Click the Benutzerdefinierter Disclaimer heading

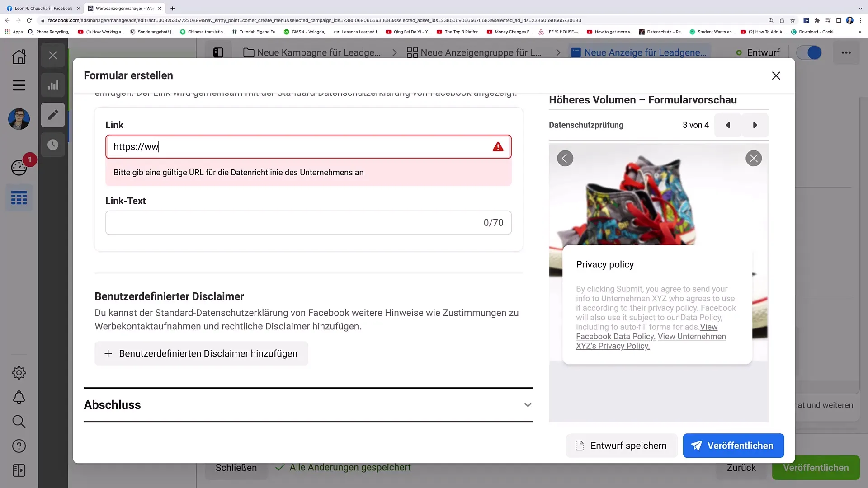point(169,296)
